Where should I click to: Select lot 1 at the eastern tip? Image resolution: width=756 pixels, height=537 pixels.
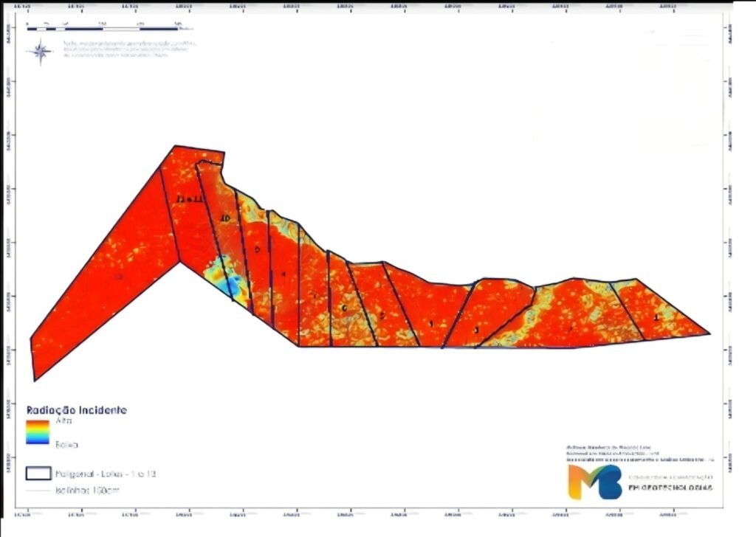pyautogui.click(x=656, y=318)
